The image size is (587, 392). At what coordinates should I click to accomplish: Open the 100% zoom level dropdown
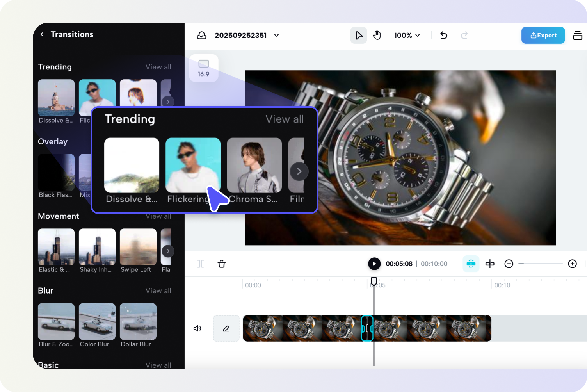[x=407, y=35]
